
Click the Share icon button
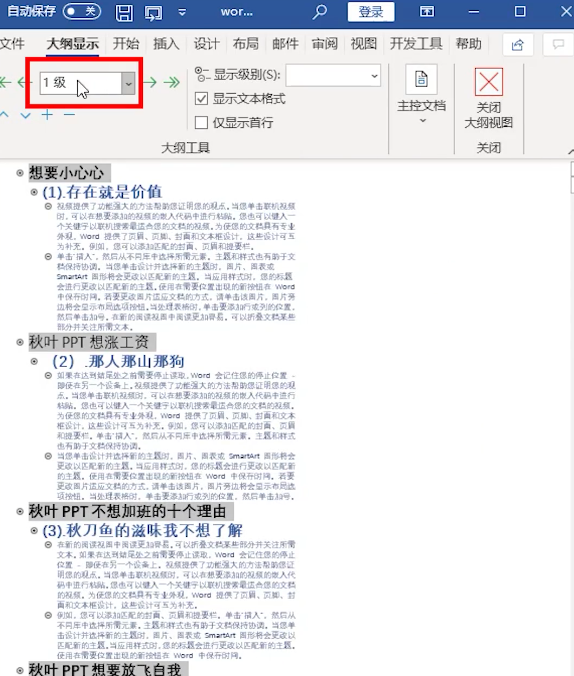click(518, 44)
